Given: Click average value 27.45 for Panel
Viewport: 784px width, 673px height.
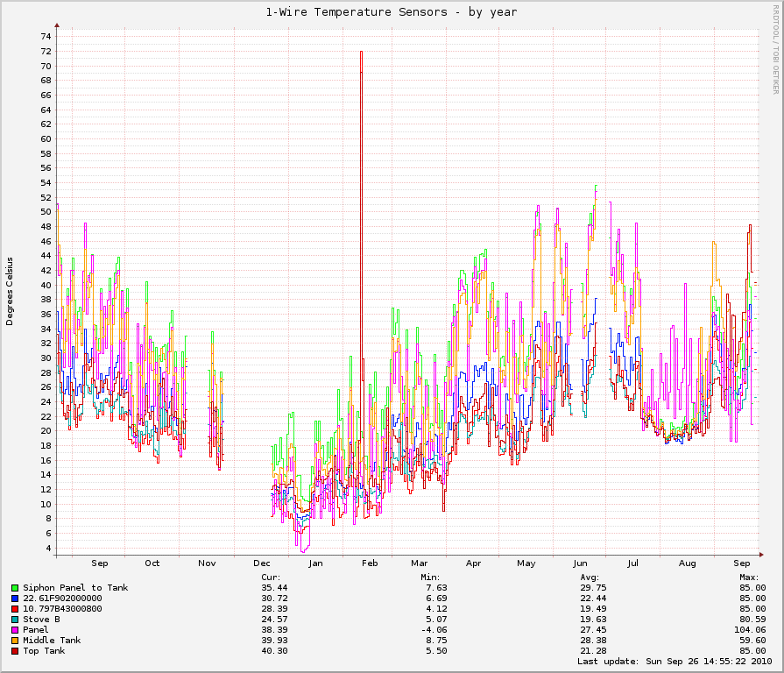Looking at the screenshot, I should pyautogui.click(x=594, y=630).
